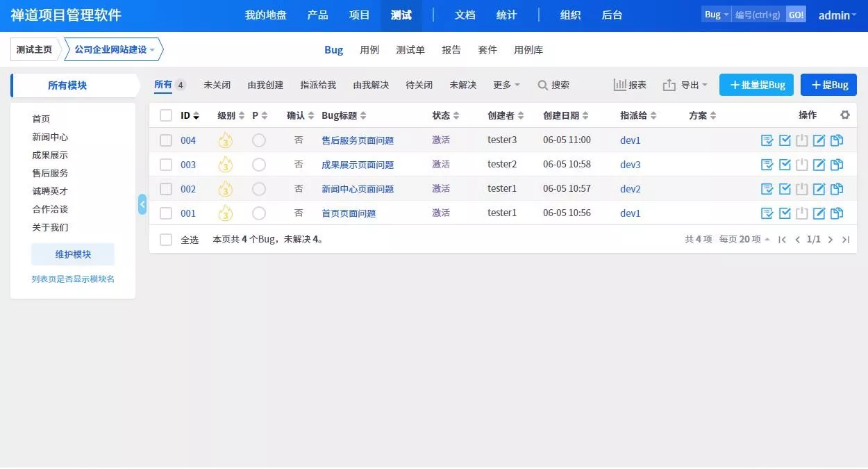Click the bug ID quick-search field
This screenshot has width=868, height=469.
[x=758, y=15]
